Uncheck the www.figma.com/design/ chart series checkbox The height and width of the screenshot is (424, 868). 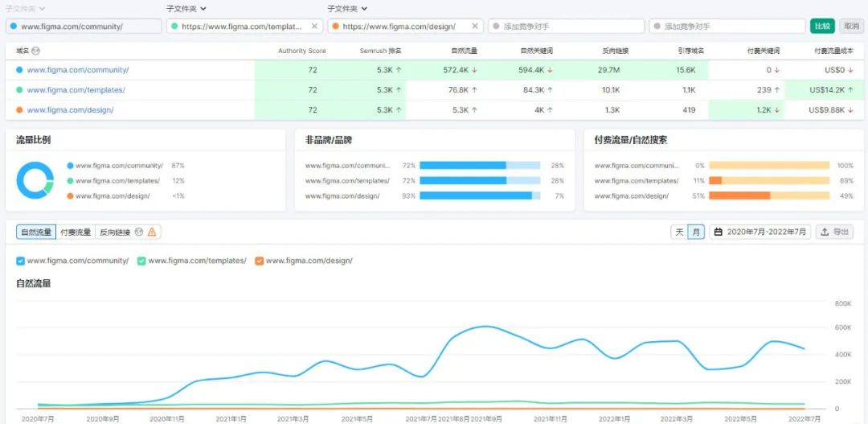coord(259,261)
